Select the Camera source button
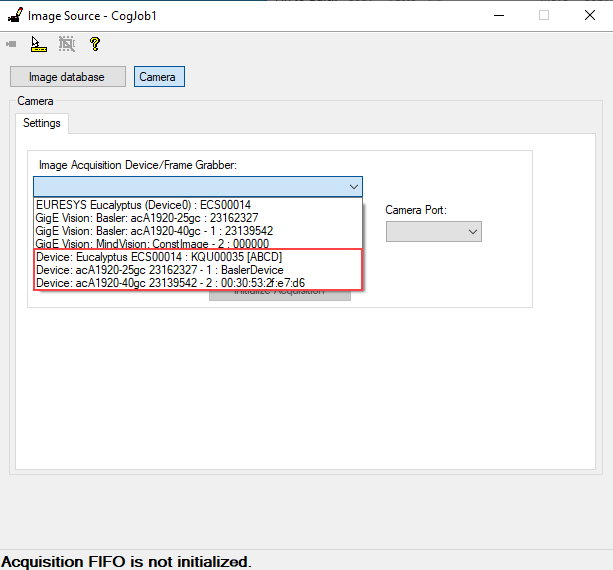This screenshot has height=570, width=613. coord(158,77)
